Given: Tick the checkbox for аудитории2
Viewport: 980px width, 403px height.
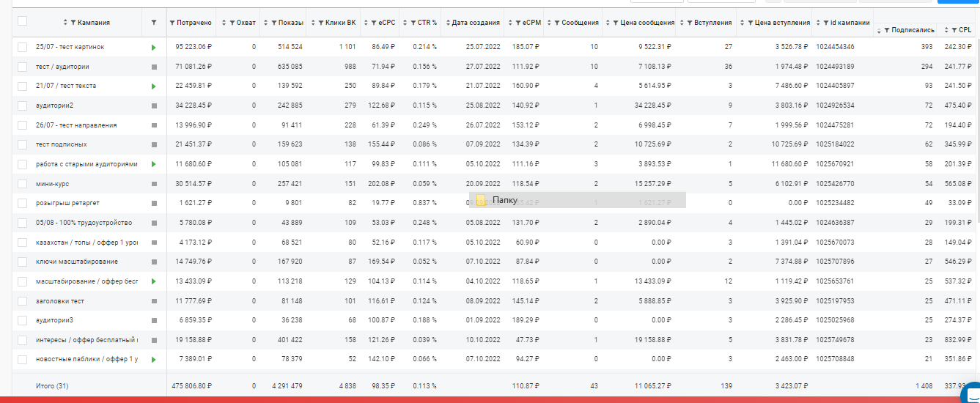Looking at the screenshot, I should coord(22,106).
